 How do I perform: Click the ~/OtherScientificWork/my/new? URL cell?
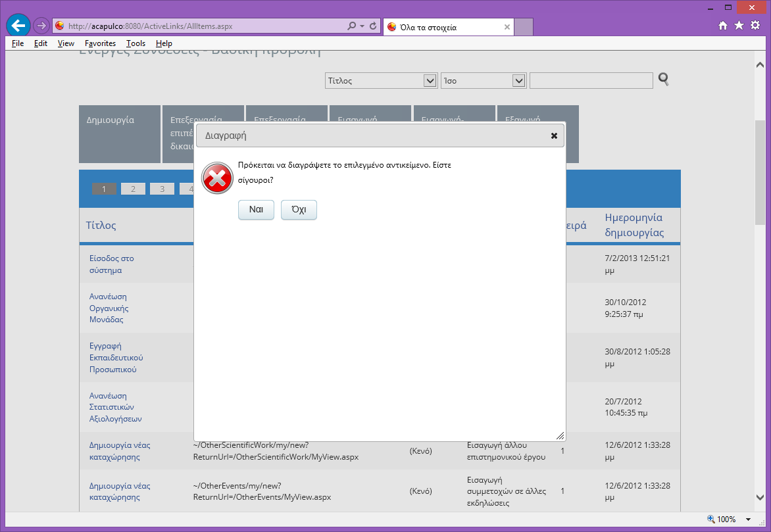(276, 451)
